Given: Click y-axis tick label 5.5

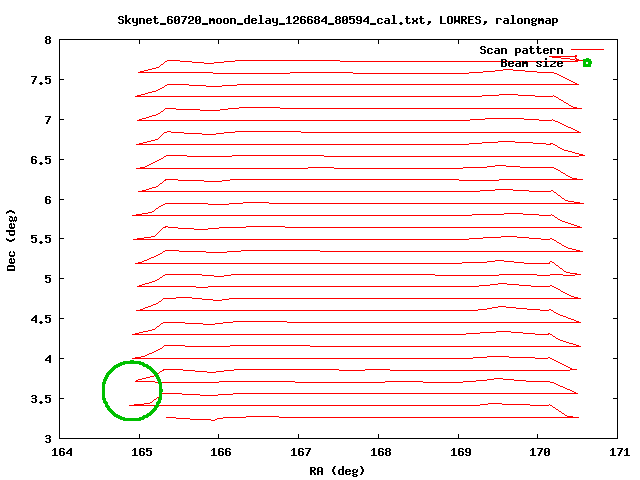Looking at the screenshot, I should coord(41,239).
